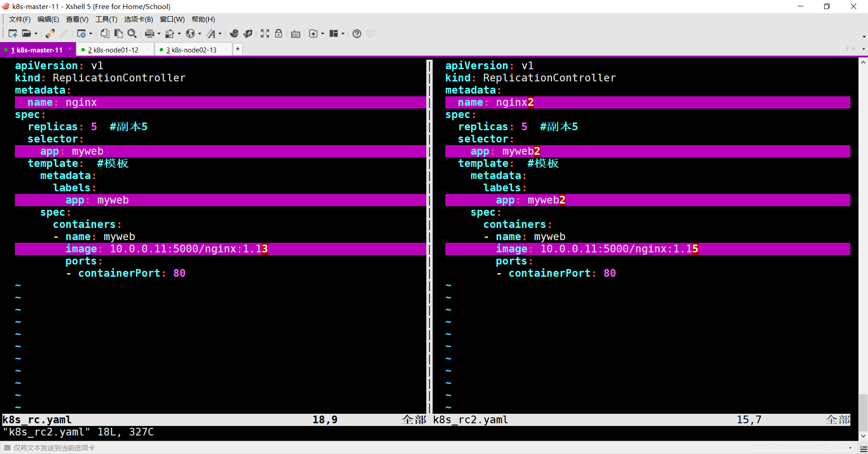Viewport: 868px width, 454px height.
Task: Expand the Open session dropdown arrow
Action: click(36, 34)
